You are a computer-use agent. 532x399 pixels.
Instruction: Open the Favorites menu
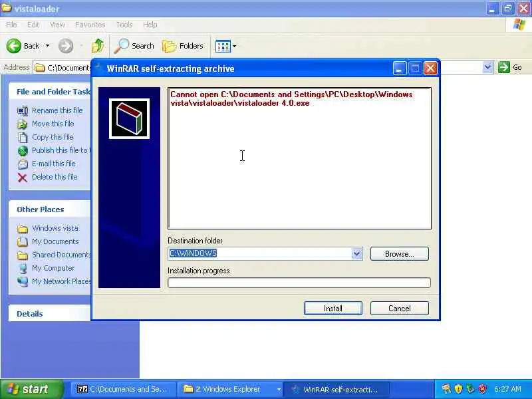(90, 25)
